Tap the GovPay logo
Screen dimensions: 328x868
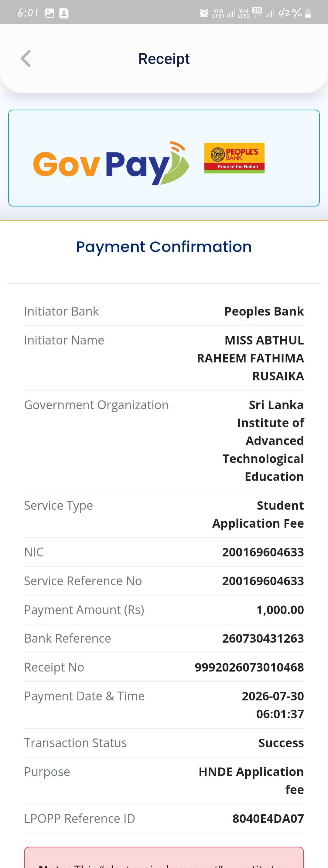point(111,163)
